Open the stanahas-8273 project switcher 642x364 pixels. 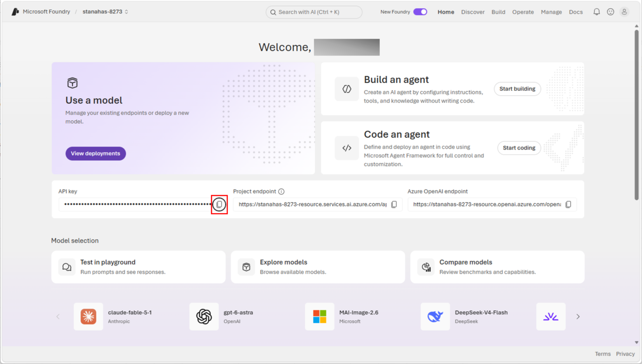click(105, 12)
